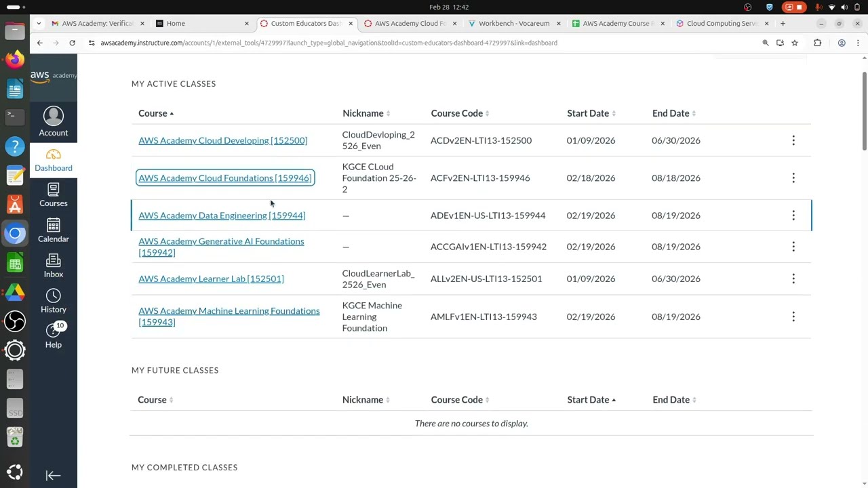Select nickname CloudLearnerLab_2526_Even
Viewport: 868px width, 488px height.
coord(378,279)
